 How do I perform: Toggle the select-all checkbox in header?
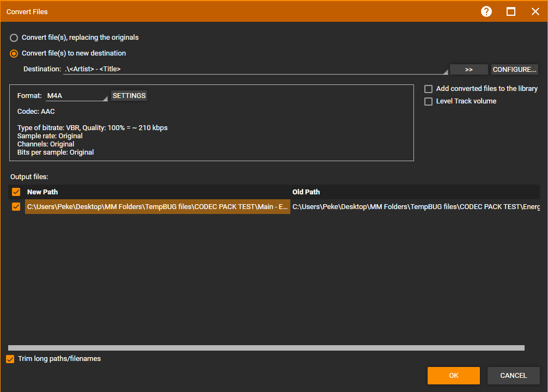tap(16, 192)
